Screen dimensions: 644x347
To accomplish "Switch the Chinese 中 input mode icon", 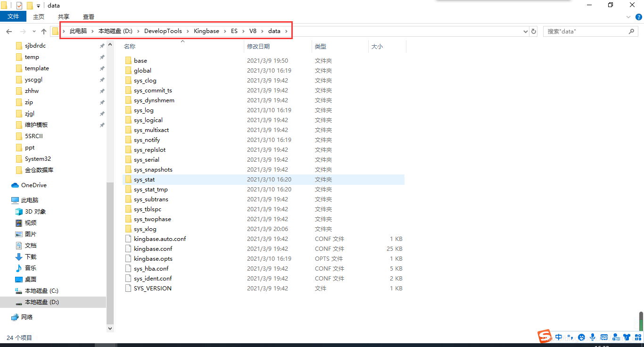I will (559, 337).
